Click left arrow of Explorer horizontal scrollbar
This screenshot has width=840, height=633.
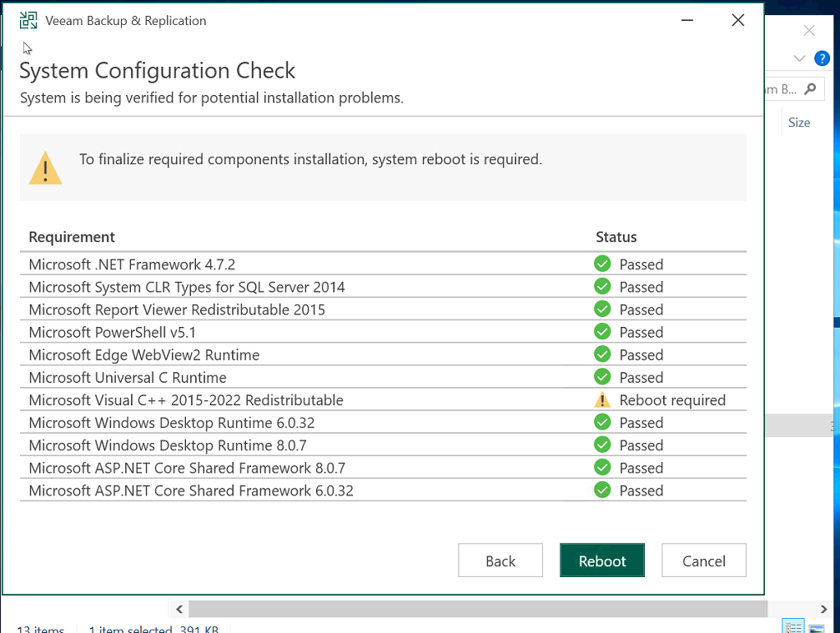[x=179, y=609]
